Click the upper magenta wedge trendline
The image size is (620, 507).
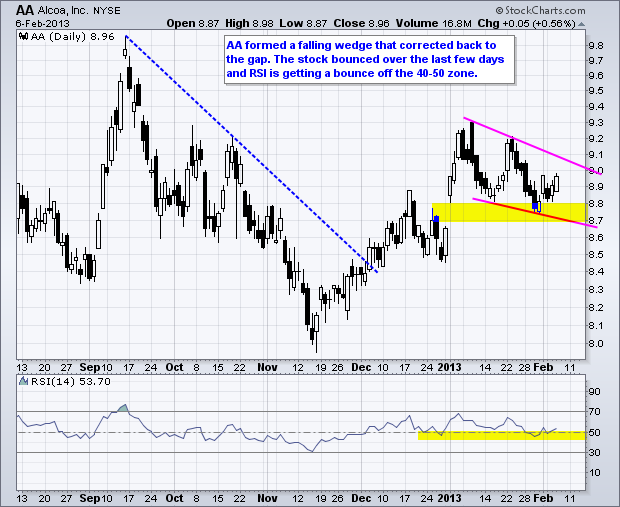532,146
